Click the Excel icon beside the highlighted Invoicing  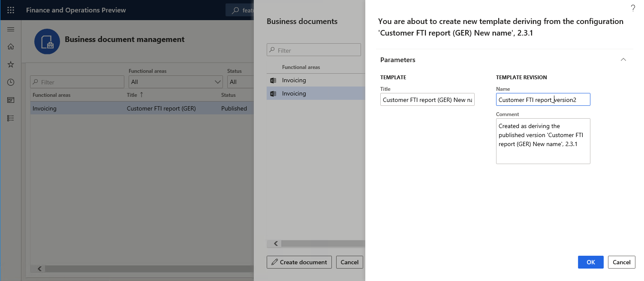tap(274, 93)
